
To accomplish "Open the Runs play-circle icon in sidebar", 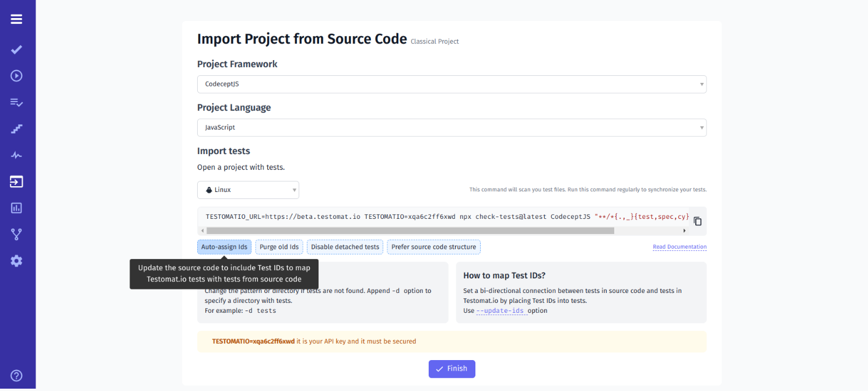I will click(x=16, y=75).
